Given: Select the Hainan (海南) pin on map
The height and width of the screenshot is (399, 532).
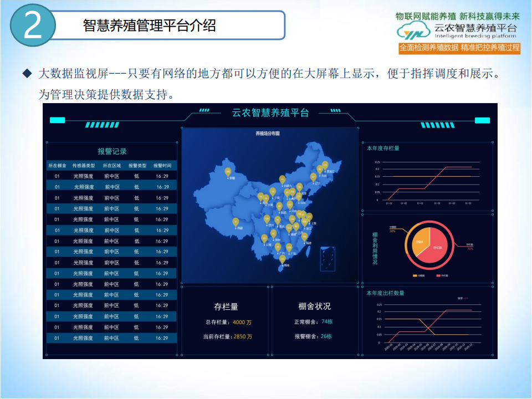Looking at the screenshot, I should click(x=282, y=259).
